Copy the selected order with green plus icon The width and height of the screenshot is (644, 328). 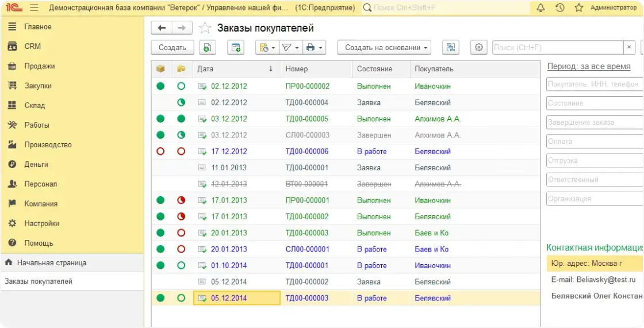(x=208, y=47)
